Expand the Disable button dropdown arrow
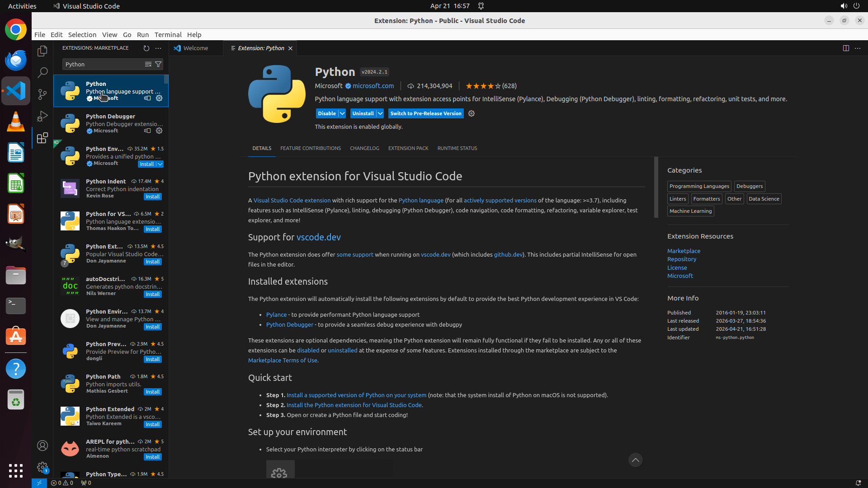The height and width of the screenshot is (488, 868). pyautogui.click(x=342, y=113)
